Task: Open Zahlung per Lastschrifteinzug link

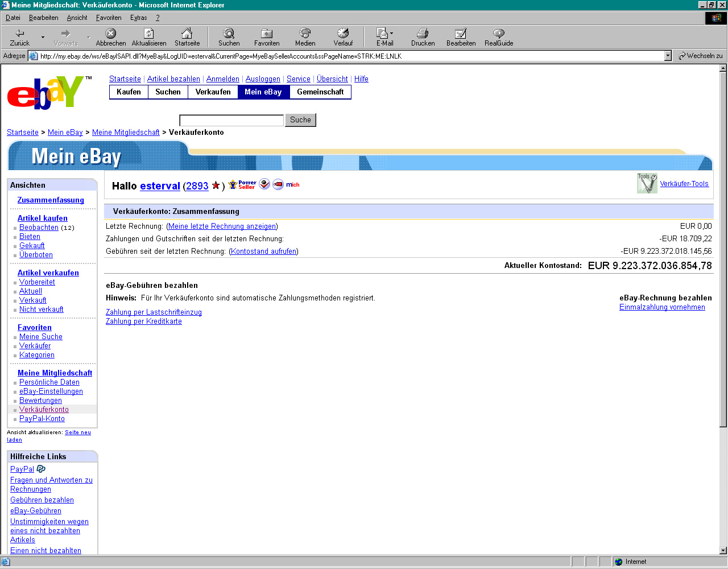Action: point(154,312)
